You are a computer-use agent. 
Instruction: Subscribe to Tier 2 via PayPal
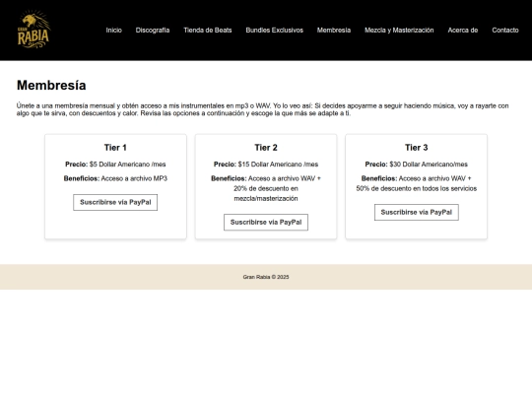point(266,223)
